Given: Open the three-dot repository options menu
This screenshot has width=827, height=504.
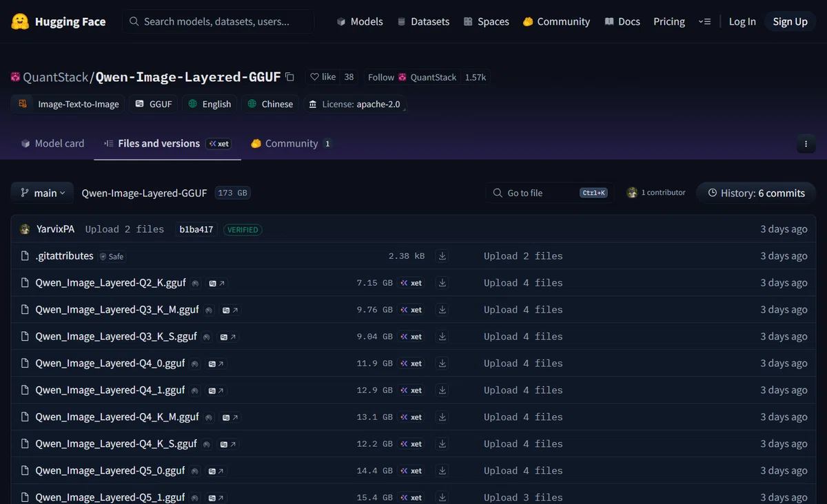Looking at the screenshot, I should (806, 144).
